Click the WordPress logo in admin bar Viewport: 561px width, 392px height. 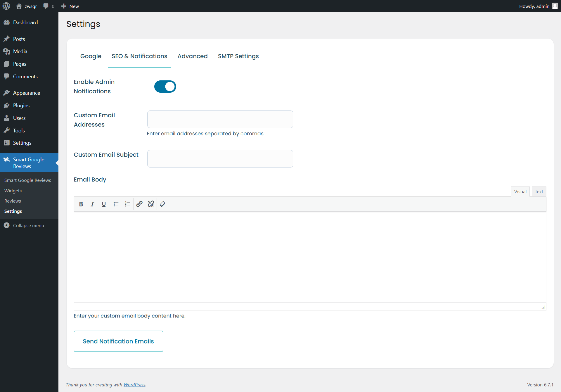click(6, 6)
